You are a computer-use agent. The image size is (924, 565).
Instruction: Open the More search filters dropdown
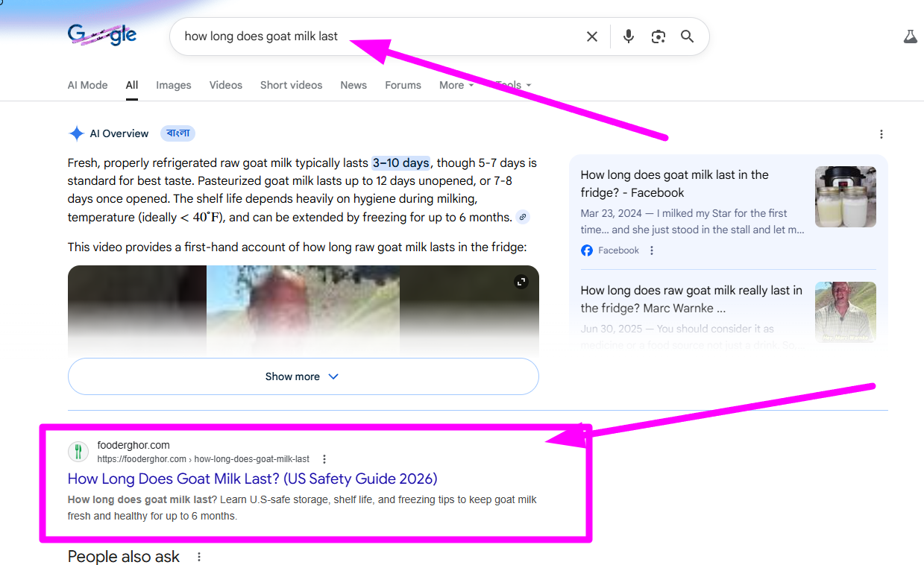click(456, 85)
